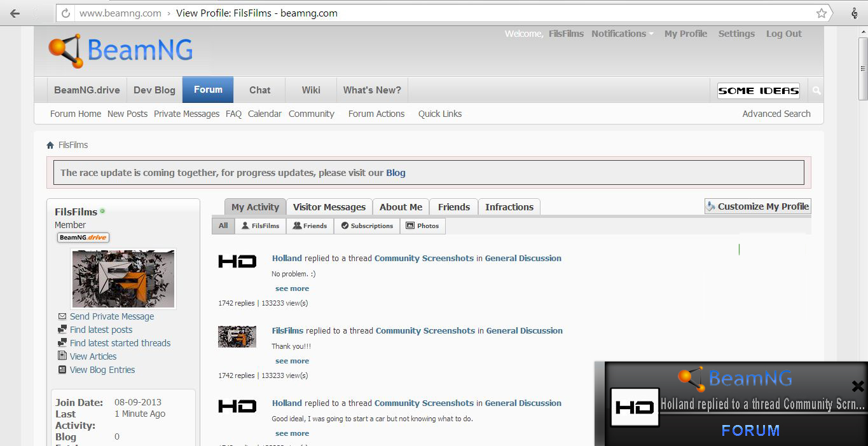Click see more under 'Thank you!!!'
868x446 pixels.
point(292,361)
